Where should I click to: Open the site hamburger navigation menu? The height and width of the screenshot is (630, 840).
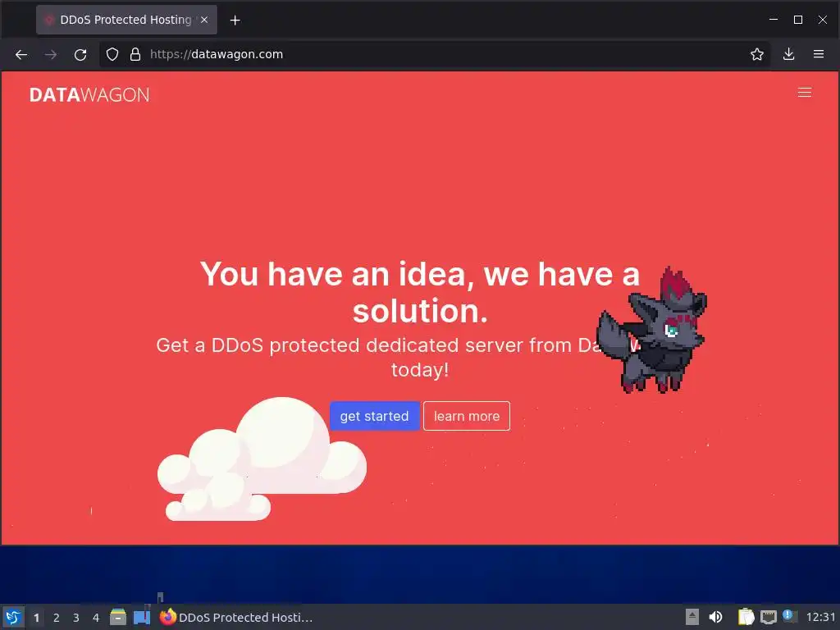click(804, 93)
